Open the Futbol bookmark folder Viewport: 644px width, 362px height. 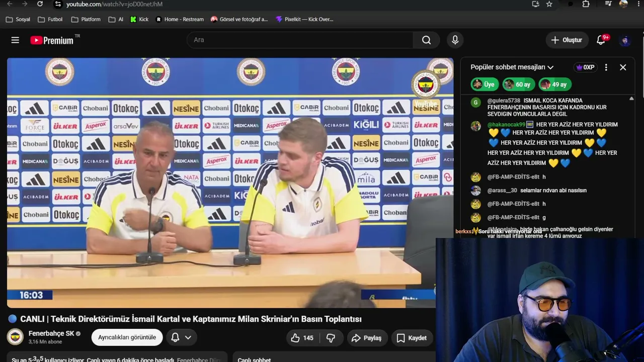click(50, 20)
